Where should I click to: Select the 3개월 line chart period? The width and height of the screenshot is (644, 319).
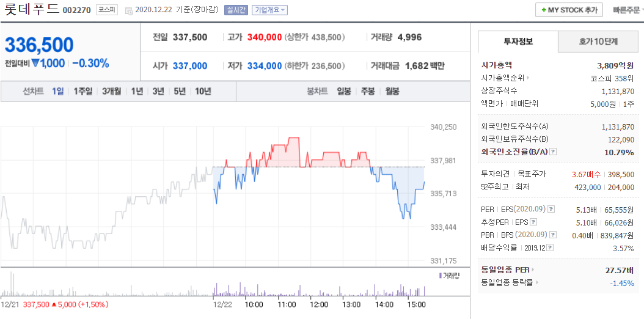click(x=112, y=91)
